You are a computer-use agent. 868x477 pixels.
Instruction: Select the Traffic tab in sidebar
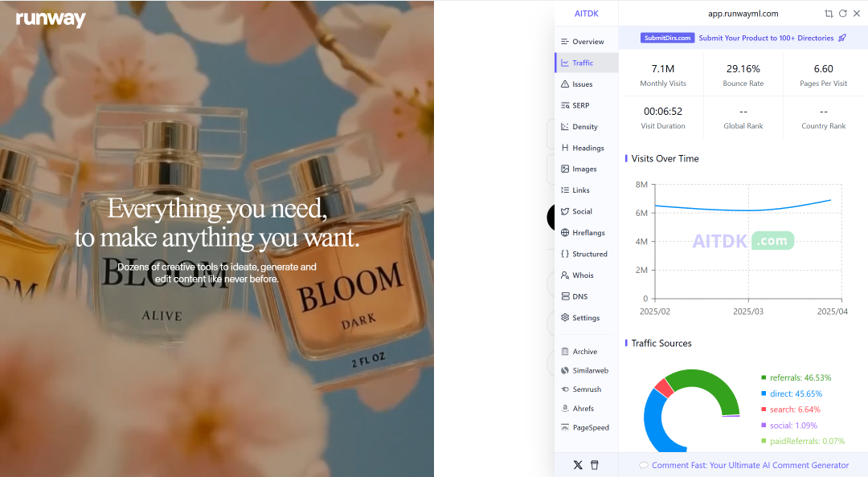click(586, 63)
